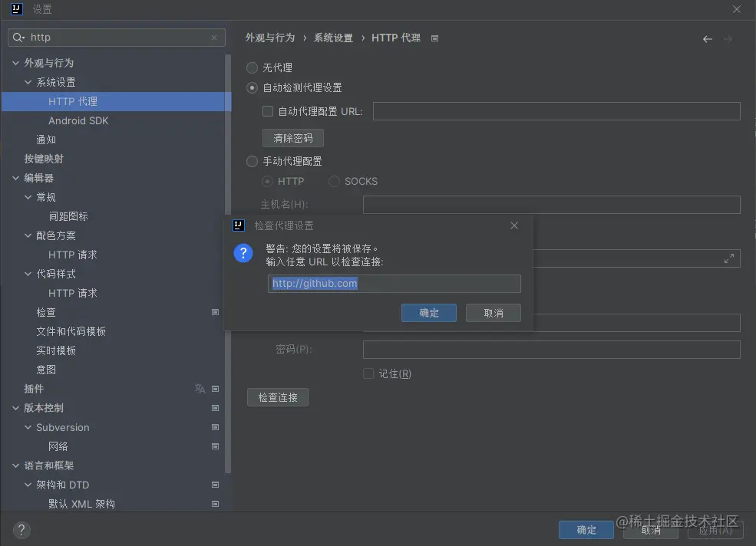Viewport: 756px width, 546px height.
Task: Click 确定 at the bottom of settings
Action: coord(586,530)
